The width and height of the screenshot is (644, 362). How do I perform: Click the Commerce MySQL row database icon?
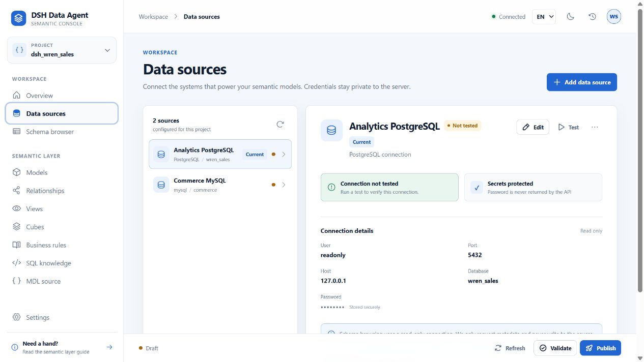tap(161, 185)
